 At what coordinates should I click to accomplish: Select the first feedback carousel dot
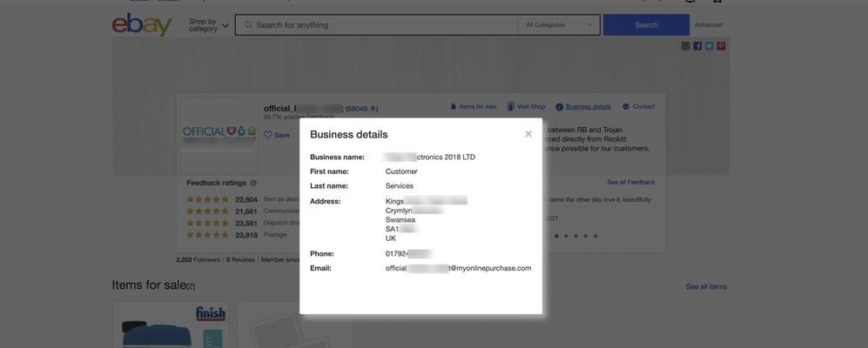pyautogui.click(x=556, y=237)
